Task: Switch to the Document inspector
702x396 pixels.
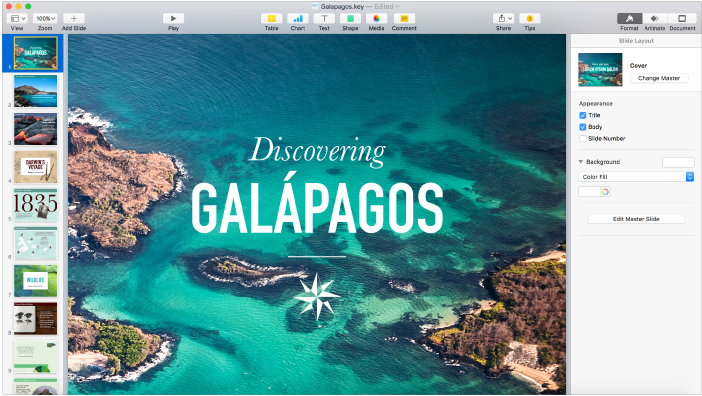Action: (682, 18)
